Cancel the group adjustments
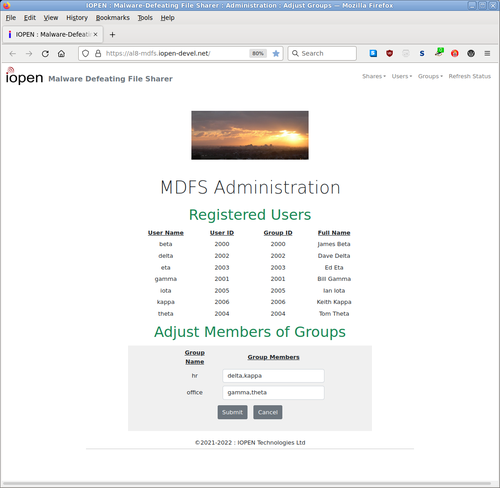This screenshot has height=488, width=500. point(268,412)
